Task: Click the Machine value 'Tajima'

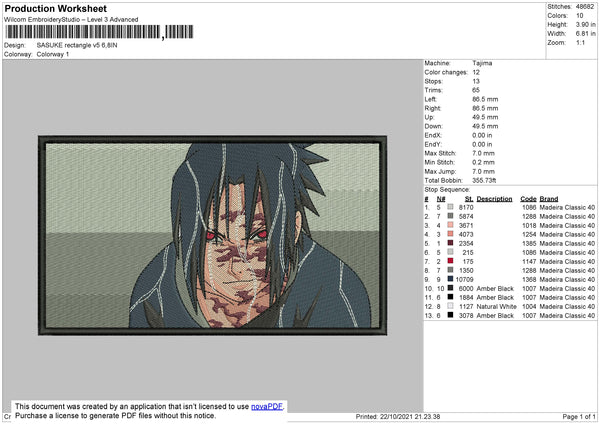Action: pyautogui.click(x=482, y=63)
